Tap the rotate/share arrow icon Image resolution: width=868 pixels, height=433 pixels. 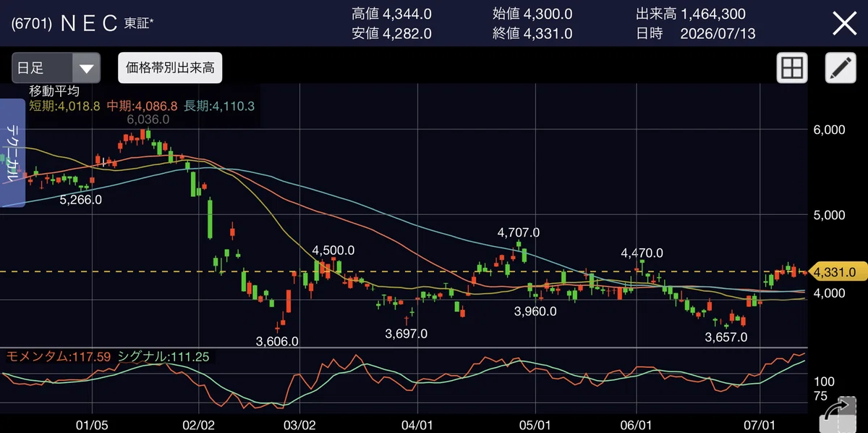(x=838, y=415)
